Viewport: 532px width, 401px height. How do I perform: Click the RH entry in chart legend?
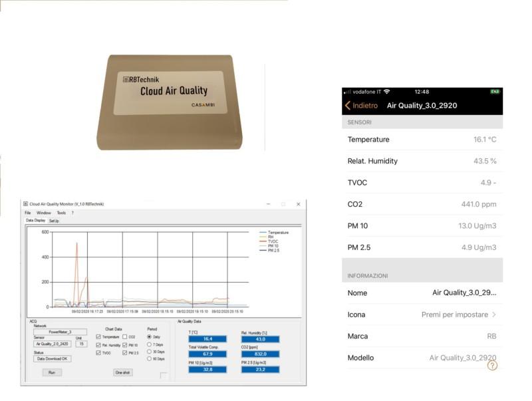(267, 237)
